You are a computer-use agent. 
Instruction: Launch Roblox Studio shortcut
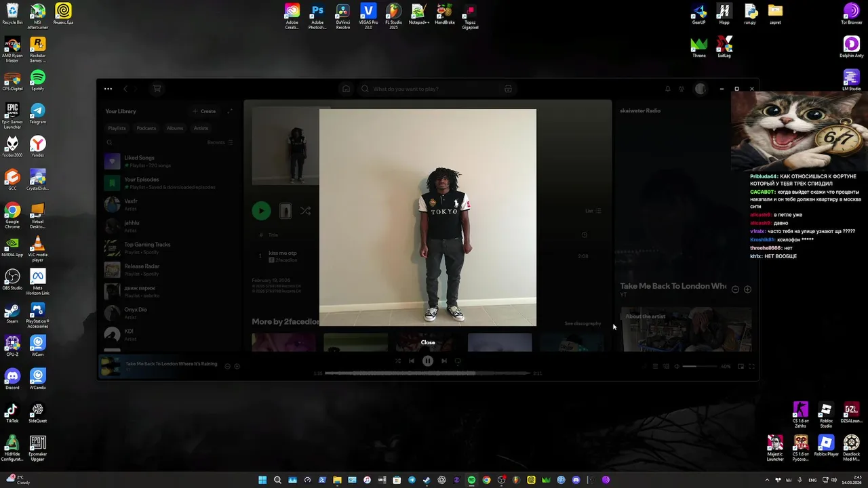825,415
